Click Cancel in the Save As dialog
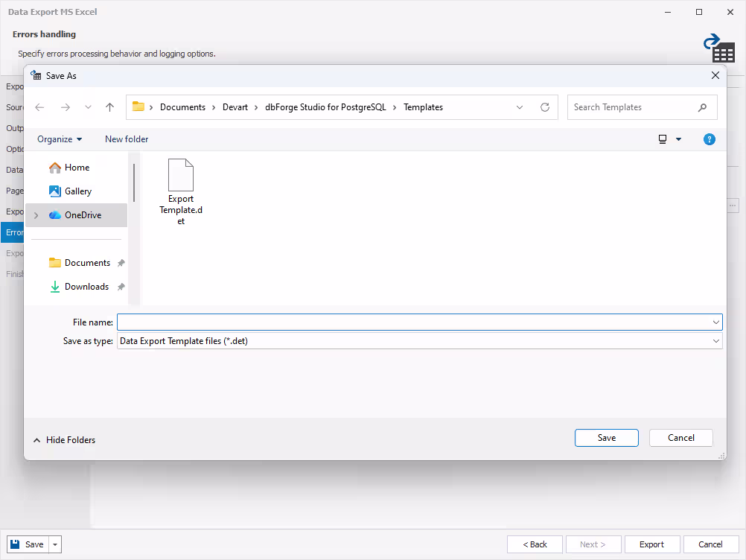The height and width of the screenshot is (560, 746). (x=680, y=438)
